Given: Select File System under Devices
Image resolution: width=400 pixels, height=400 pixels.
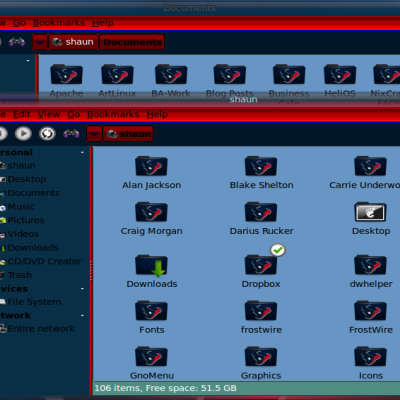Looking at the screenshot, I should [x=31, y=302].
